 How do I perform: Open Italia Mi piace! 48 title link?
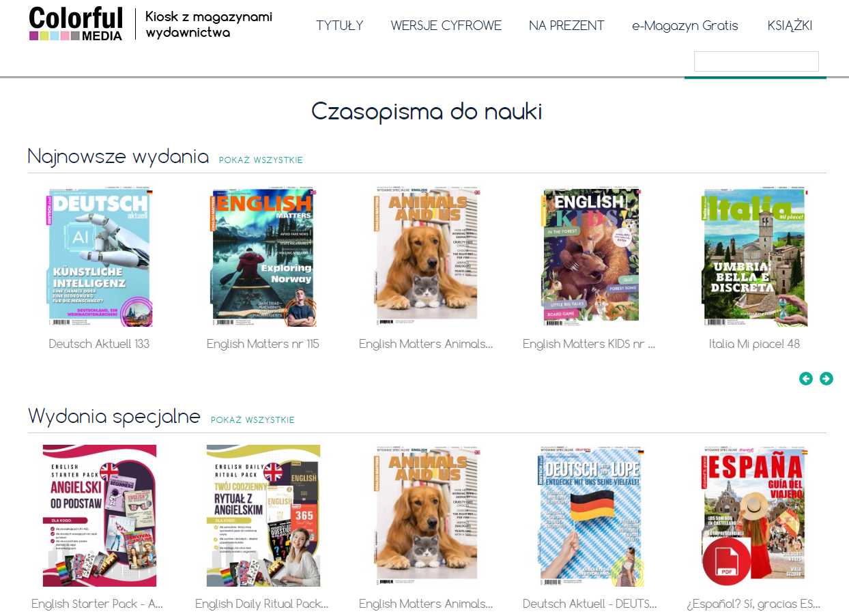754,344
